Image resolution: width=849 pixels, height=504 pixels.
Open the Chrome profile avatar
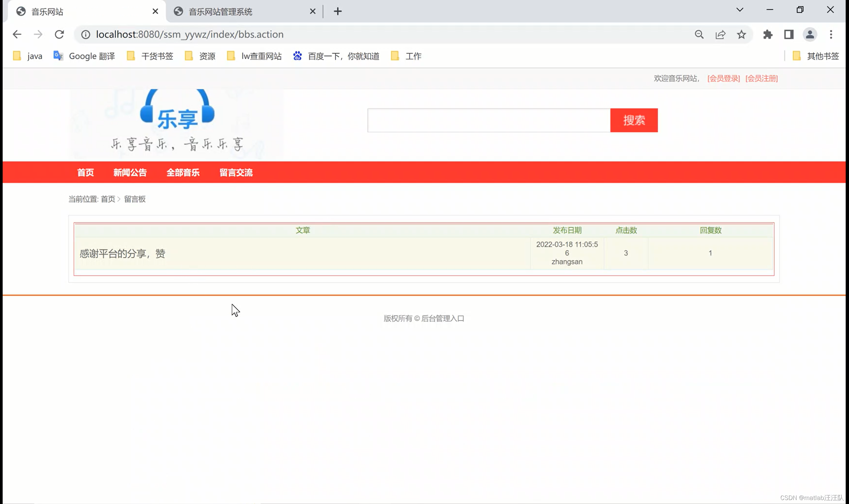tap(810, 34)
